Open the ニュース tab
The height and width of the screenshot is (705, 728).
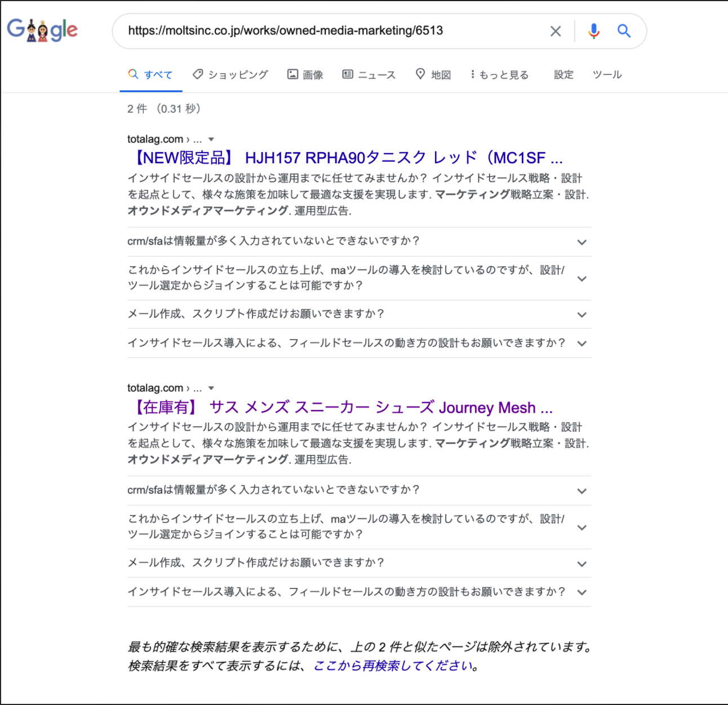369,74
